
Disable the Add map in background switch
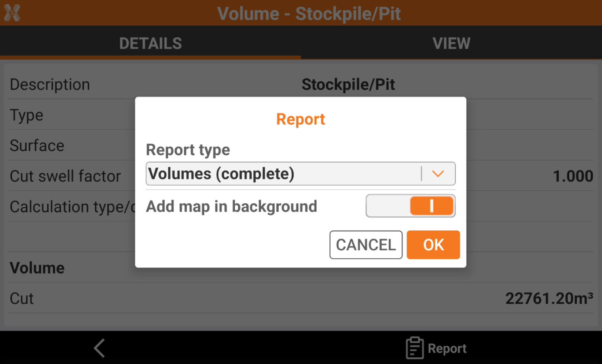click(x=410, y=206)
